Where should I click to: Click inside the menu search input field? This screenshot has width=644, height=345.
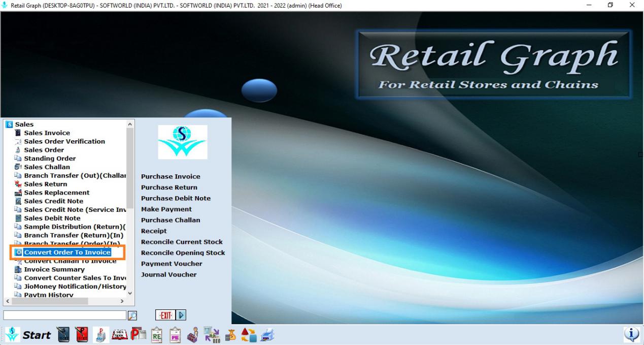coord(64,315)
